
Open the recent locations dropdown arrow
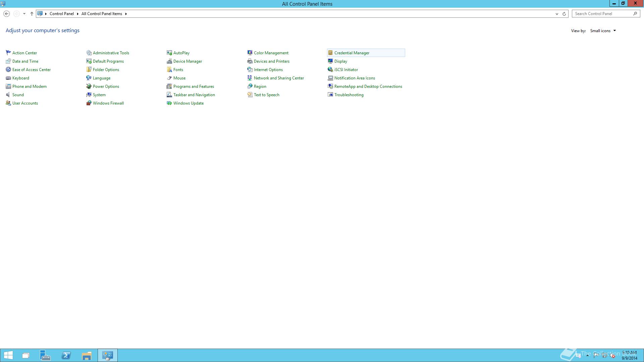click(x=24, y=14)
